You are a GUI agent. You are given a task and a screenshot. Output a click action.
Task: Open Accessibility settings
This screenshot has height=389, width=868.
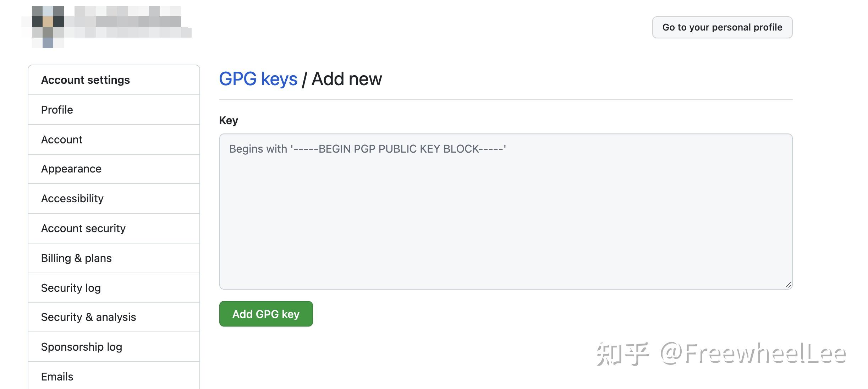(72, 198)
